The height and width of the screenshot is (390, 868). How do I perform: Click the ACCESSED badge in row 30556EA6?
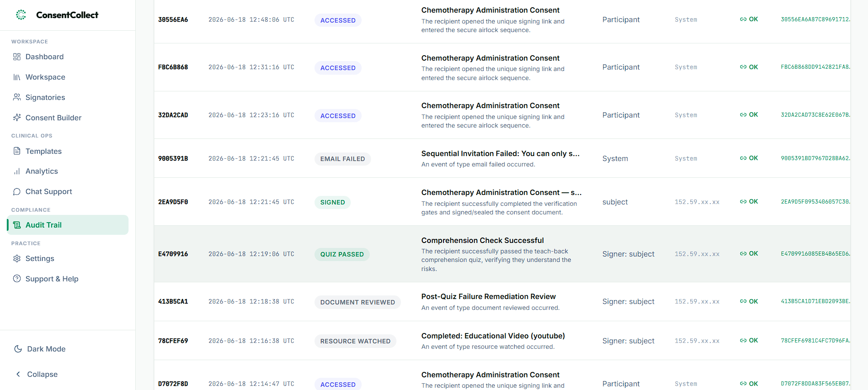pyautogui.click(x=338, y=20)
